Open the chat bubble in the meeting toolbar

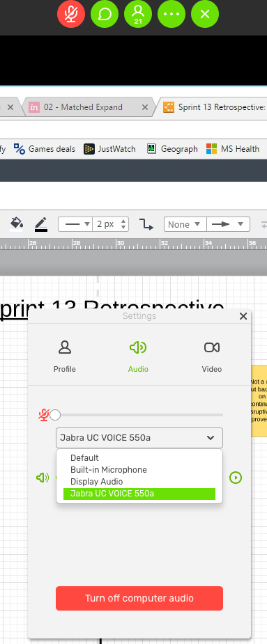click(105, 14)
